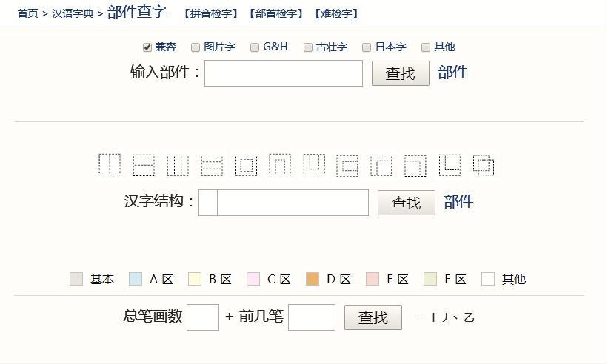The width and height of the screenshot is (608, 364).
Task: Tick the 日本字 checkbox
Action: pyautogui.click(x=367, y=47)
